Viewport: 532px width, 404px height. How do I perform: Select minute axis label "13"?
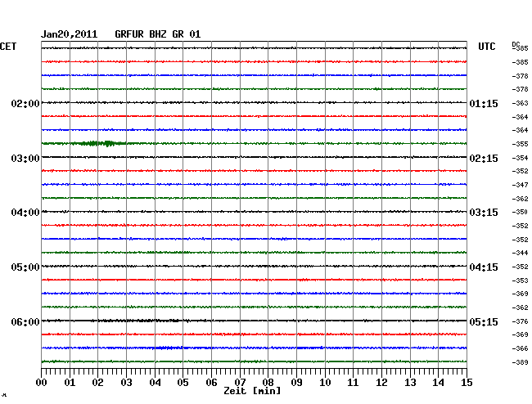(x=410, y=382)
